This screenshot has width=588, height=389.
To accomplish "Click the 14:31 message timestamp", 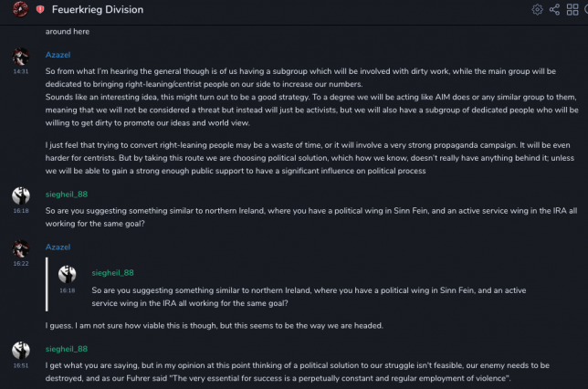I will tap(20, 71).
